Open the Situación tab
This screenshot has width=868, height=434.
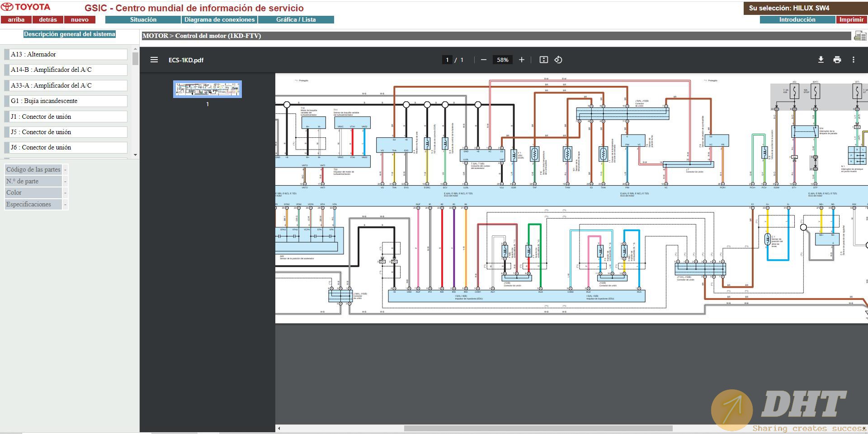coord(143,20)
